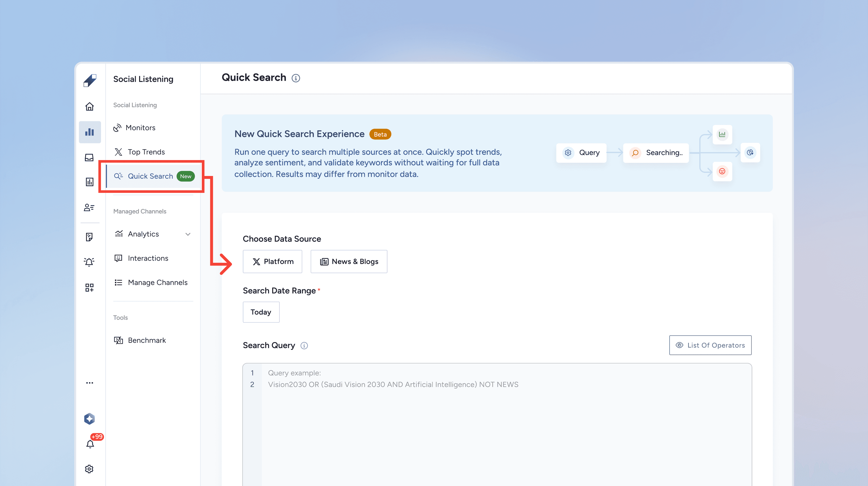
Task: Click the inbox tray sidebar icon
Action: [89, 157]
